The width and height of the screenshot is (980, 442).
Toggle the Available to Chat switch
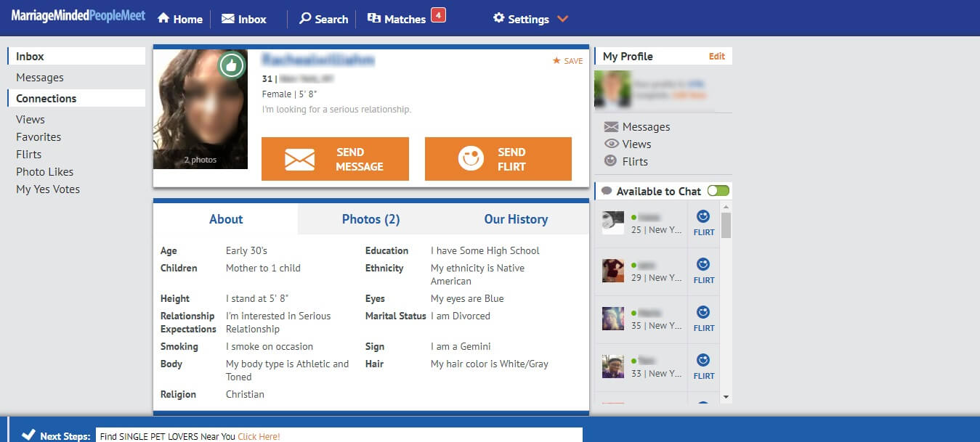718,191
